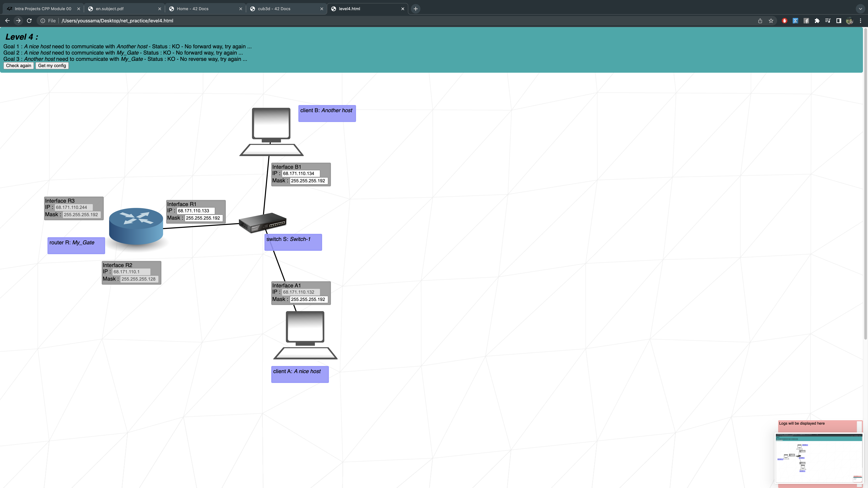Click Interface R2 mask 255.255.255.128
Viewport: 868px width, 488px height.
(x=139, y=279)
